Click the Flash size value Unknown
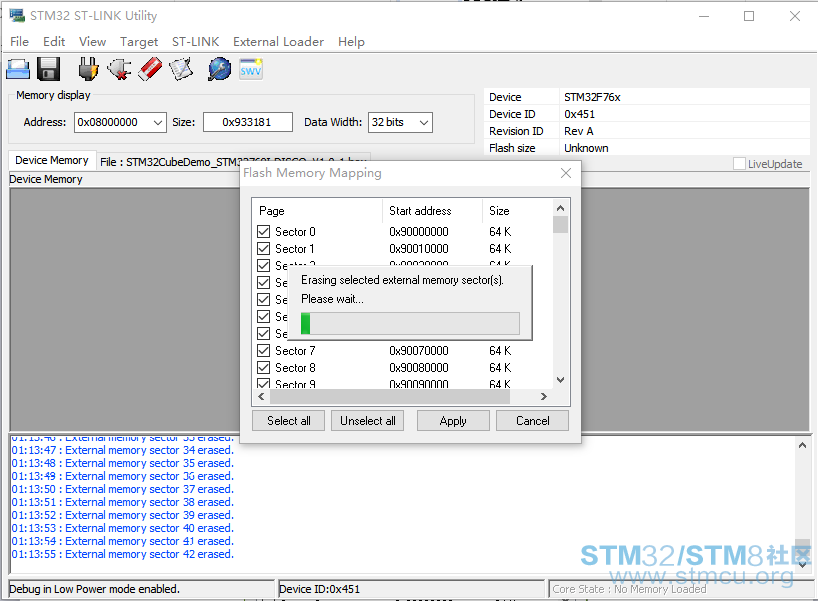The height and width of the screenshot is (601, 818). 586,148
